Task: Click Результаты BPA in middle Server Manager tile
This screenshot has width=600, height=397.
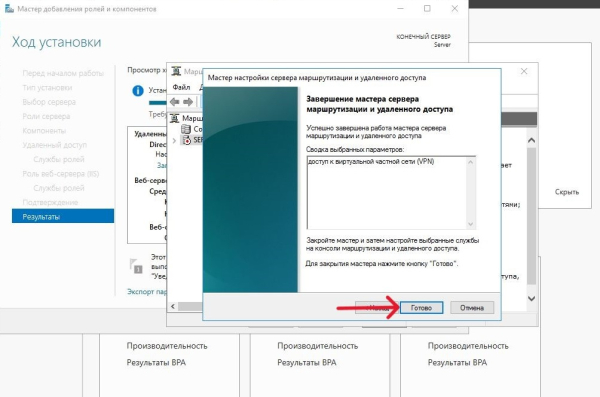Action: tap(307, 363)
